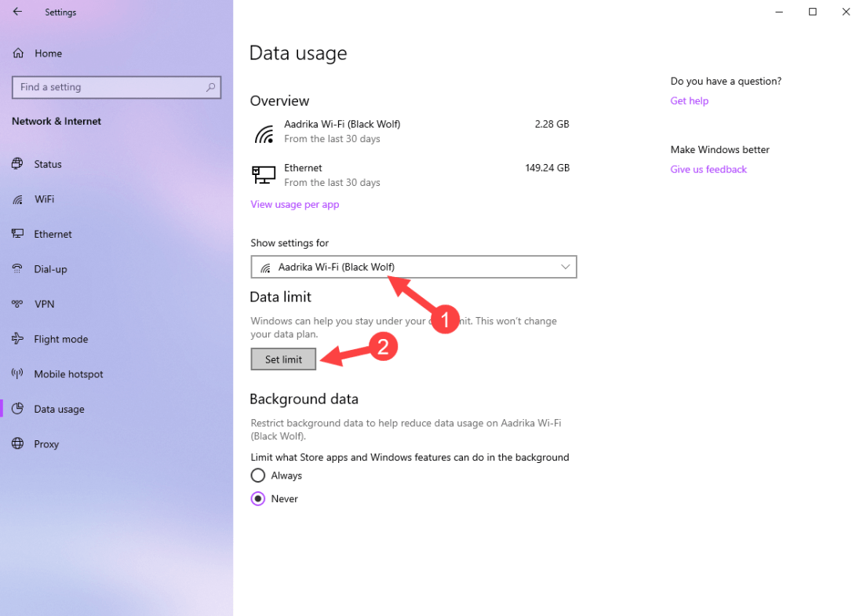The height and width of the screenshot is (616, 863).
Task: Navigate back using the arrow button
Action: pyautogui.click(x=17, y=12)
